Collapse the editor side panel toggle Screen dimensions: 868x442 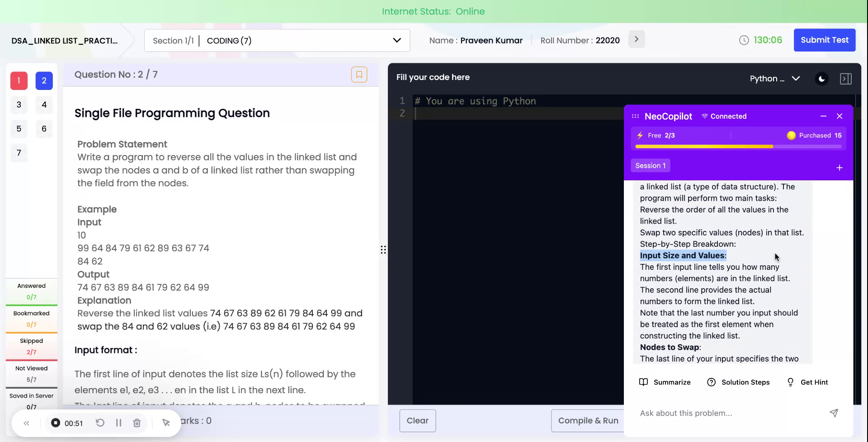coord(846,78)
